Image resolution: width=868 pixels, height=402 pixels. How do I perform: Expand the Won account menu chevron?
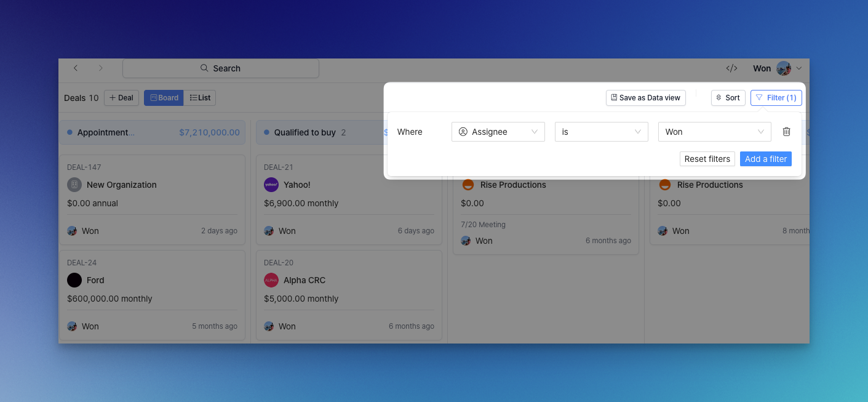click(x=799, y=68)
